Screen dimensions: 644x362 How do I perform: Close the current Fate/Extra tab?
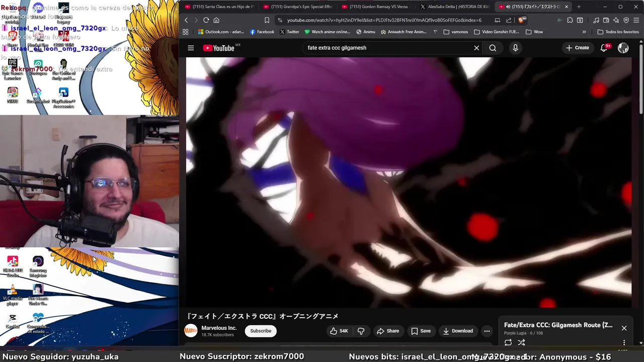point(567,7)
